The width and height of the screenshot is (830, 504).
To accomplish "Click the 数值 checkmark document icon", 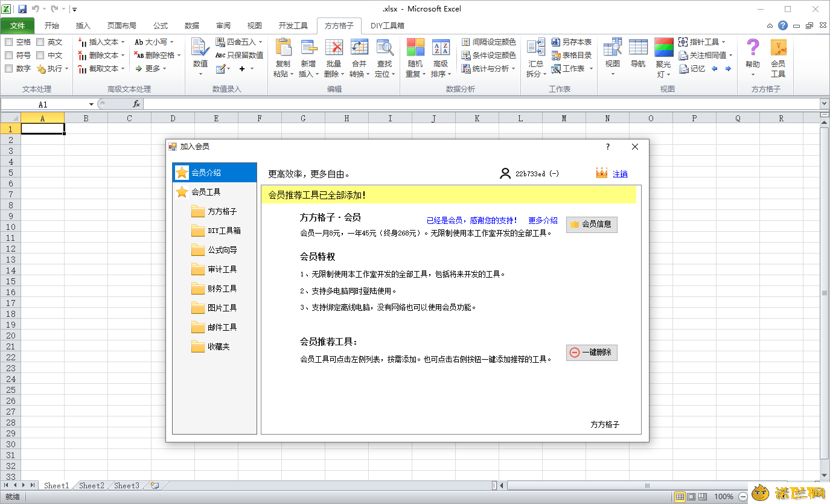I will pyautogui.click(x=200, y=48).
